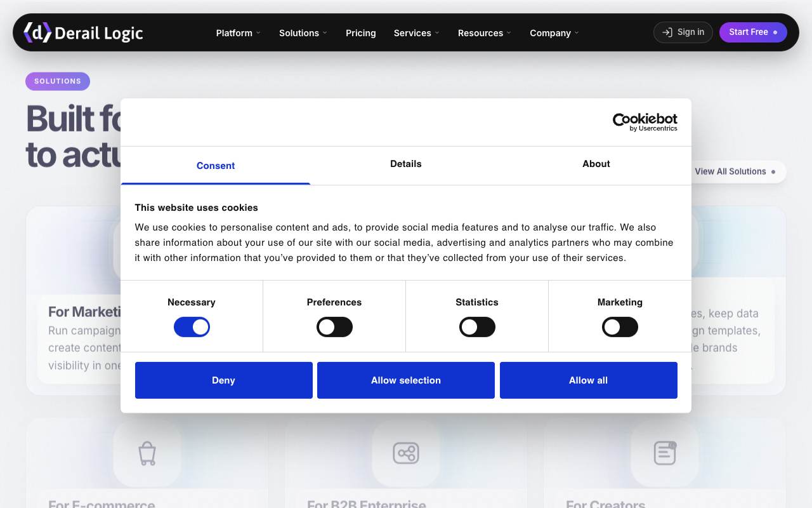Click the Cookiebot by Usercentrics logo
812x508 pixels.
[645, 122]
